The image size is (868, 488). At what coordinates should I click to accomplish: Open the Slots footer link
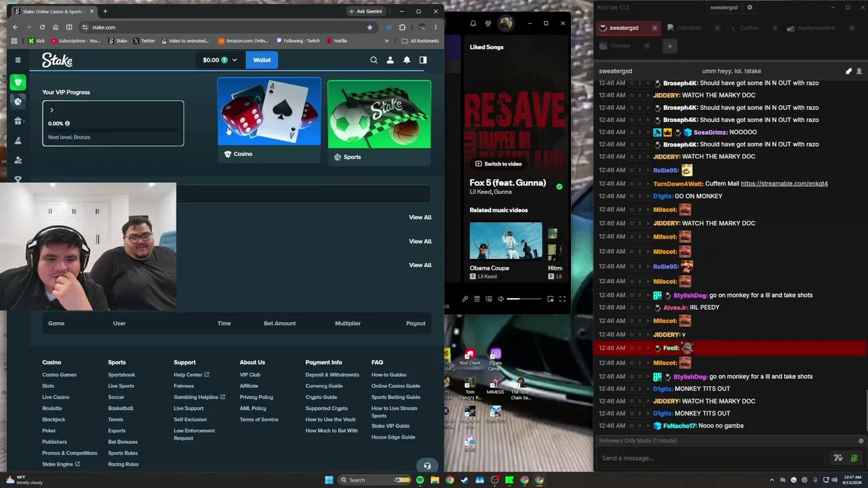click(x=48, y=386)
